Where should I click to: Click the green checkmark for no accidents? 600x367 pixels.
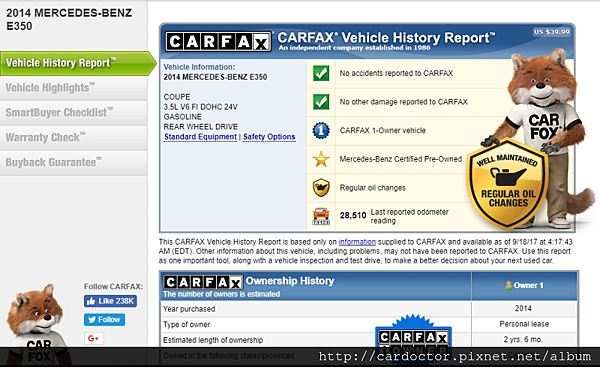321,73
